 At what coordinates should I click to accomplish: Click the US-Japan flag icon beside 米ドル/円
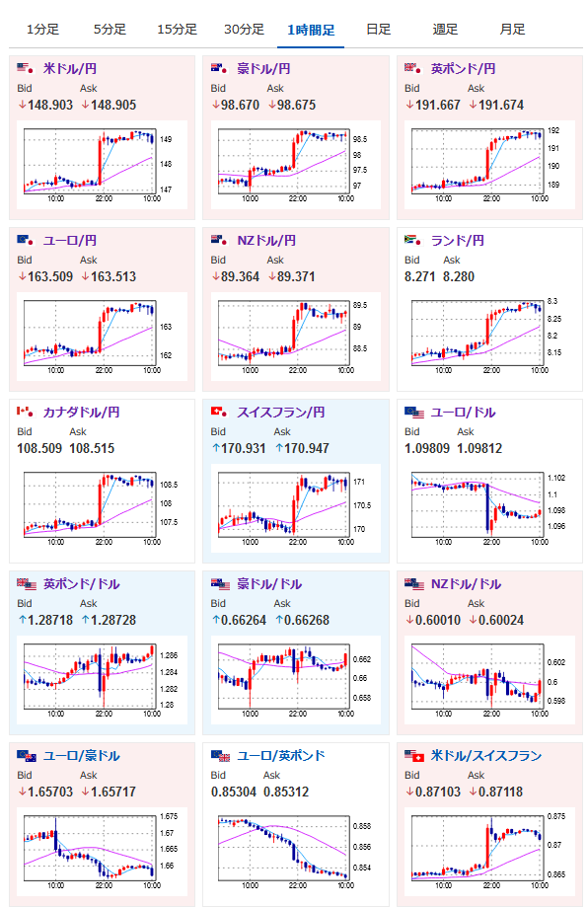(x=26, y=68)
